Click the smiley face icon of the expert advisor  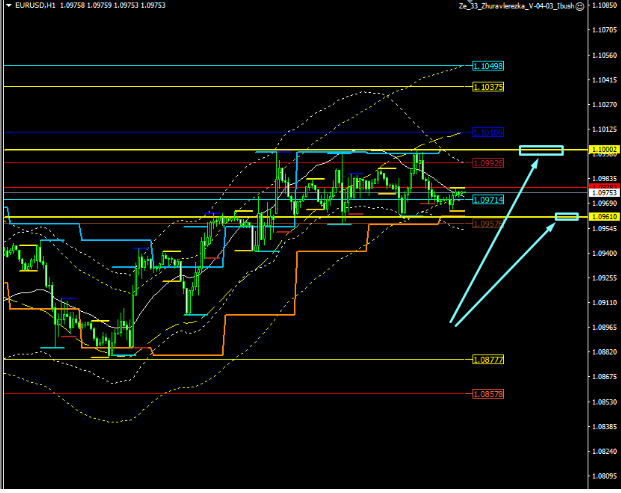point(579,6)
